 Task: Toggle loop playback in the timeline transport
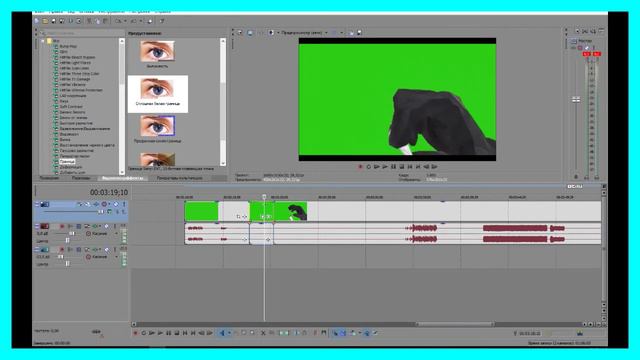[x=144, y=333]
